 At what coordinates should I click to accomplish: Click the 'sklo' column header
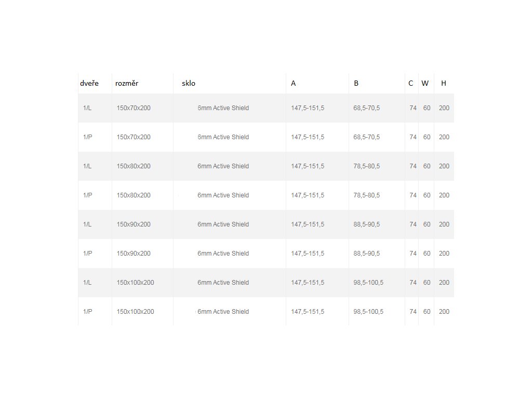tap(189, 83)
